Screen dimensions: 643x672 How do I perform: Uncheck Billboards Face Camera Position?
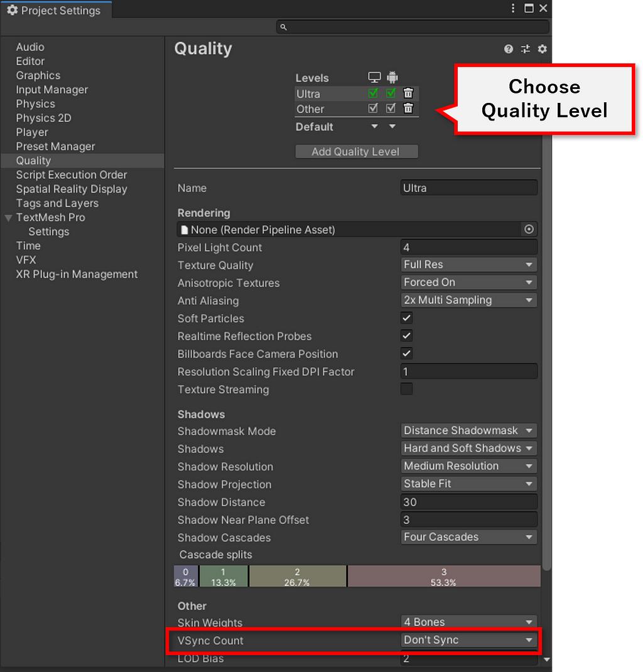pyautogui.click(x=407, y=354)
